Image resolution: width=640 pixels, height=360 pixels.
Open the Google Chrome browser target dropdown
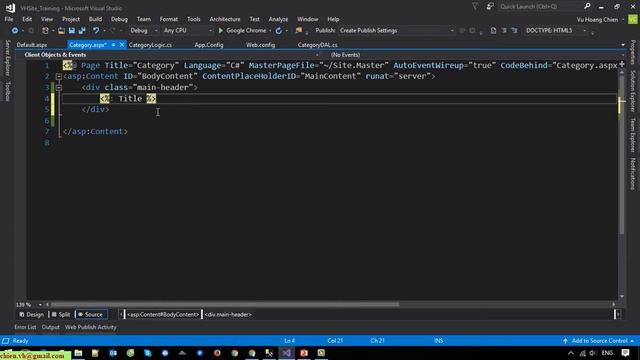pos(270,31)
